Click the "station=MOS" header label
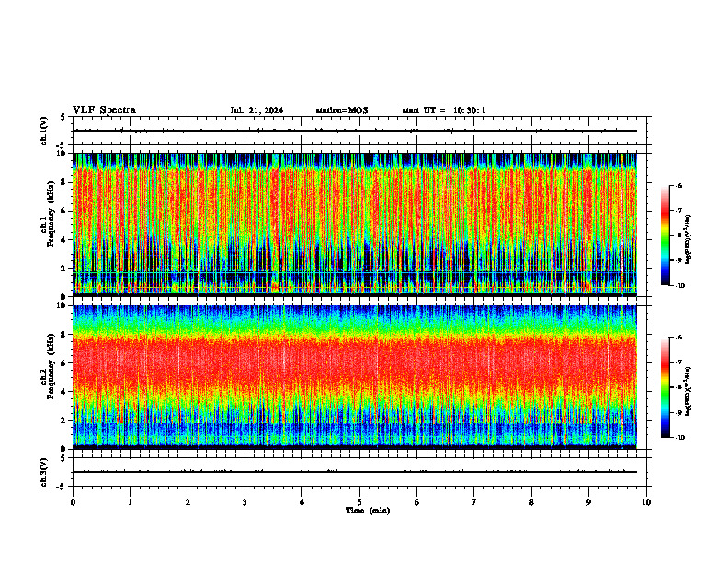This screenshot has height=563, width=728. (342, 110)
